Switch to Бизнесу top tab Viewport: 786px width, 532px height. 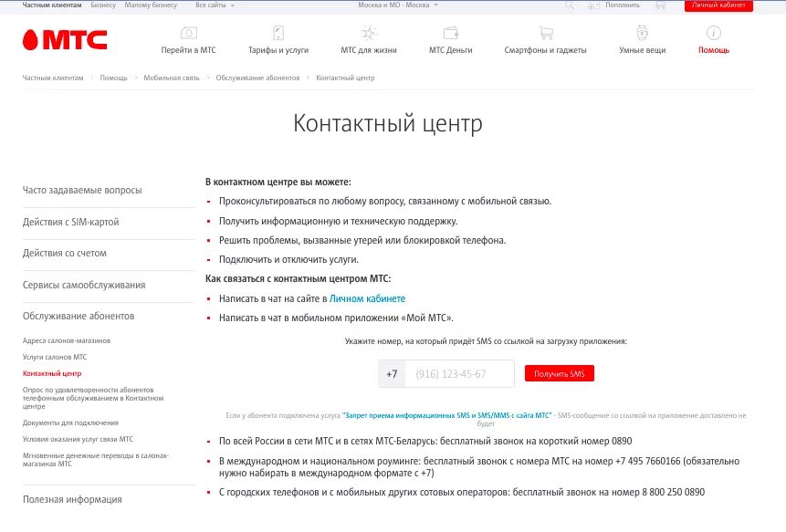(x=103, y=5)
